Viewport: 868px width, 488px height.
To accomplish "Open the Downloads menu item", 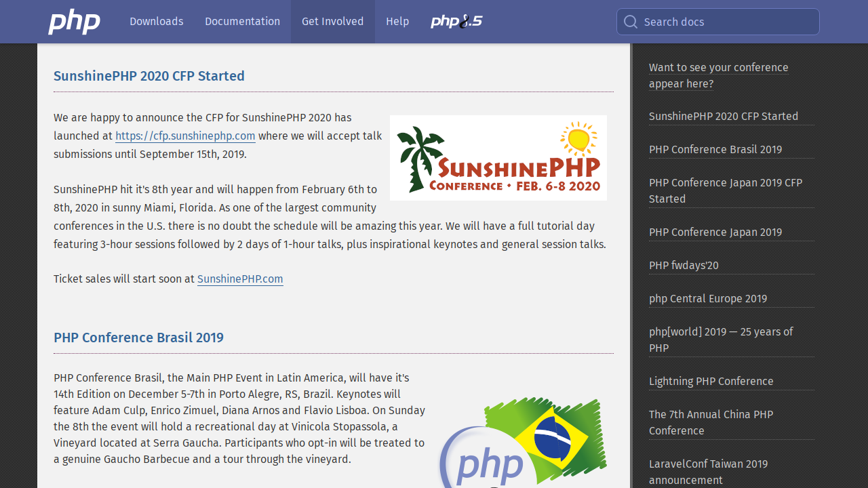I will (x=157, y=22).
